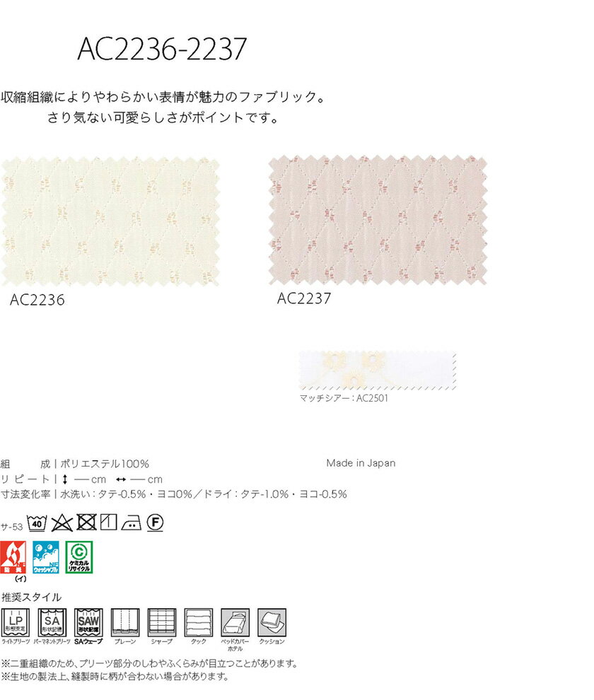The width and height of the screenshot is (594, 700).
Task: Click the AC2236 cream fabric swatch
Action: tap(110, 221)
